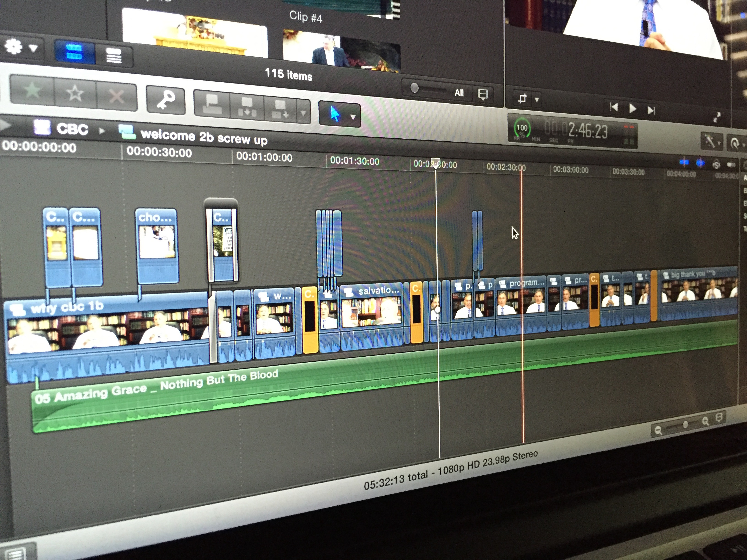The image size is (747, 560).
Task: Click the Reject red X button
Action: [116, 96]
